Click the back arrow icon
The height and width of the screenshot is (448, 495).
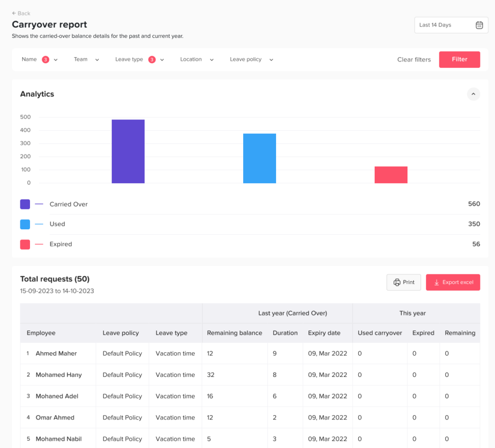pyautogui.click(x=14, y=14)
